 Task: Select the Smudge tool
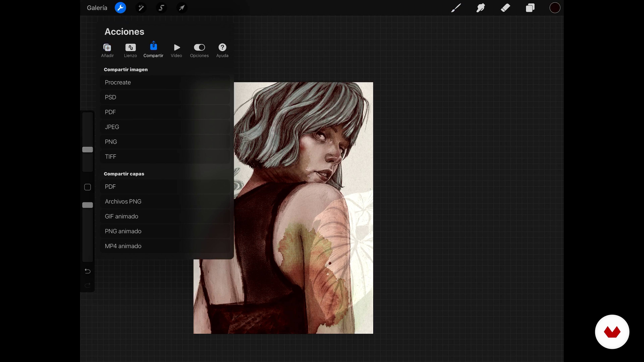(480, 8)
